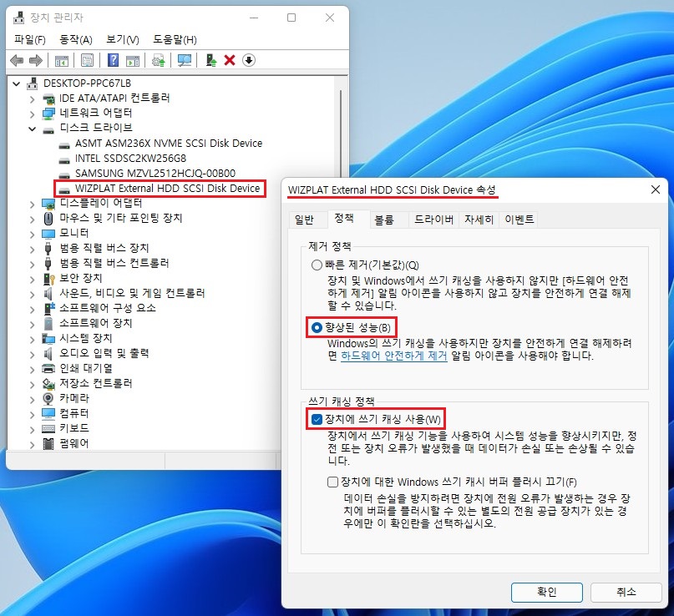This screenshot has height=616, width=674.
Task: Select SAMSUNG MZVL2512HCJQ-00B00 disk
Action: [x=155, y=174]
